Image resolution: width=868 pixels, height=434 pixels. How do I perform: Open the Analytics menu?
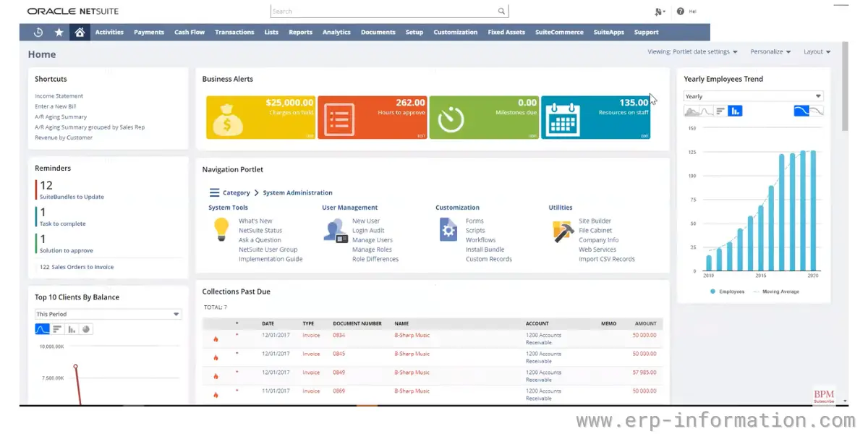336,33
